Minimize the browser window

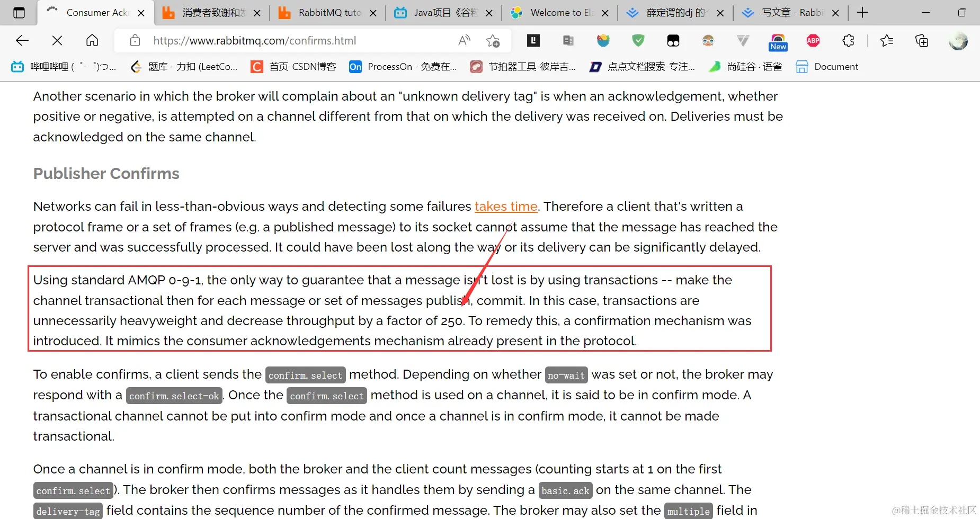[x=925, y=13]
